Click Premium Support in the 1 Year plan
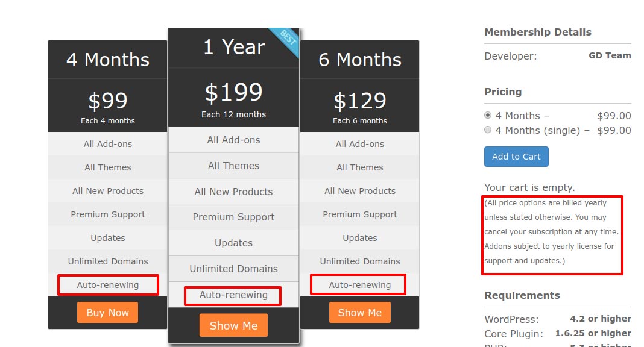 (233, 217)
